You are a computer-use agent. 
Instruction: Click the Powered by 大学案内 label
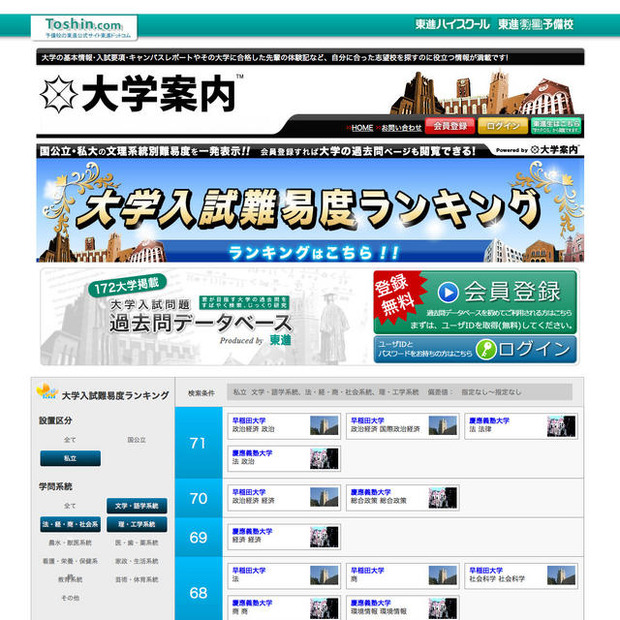tap(537, 150)
